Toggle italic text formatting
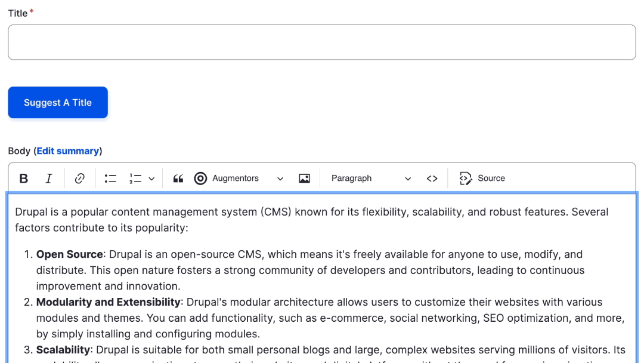 (49, 179)
